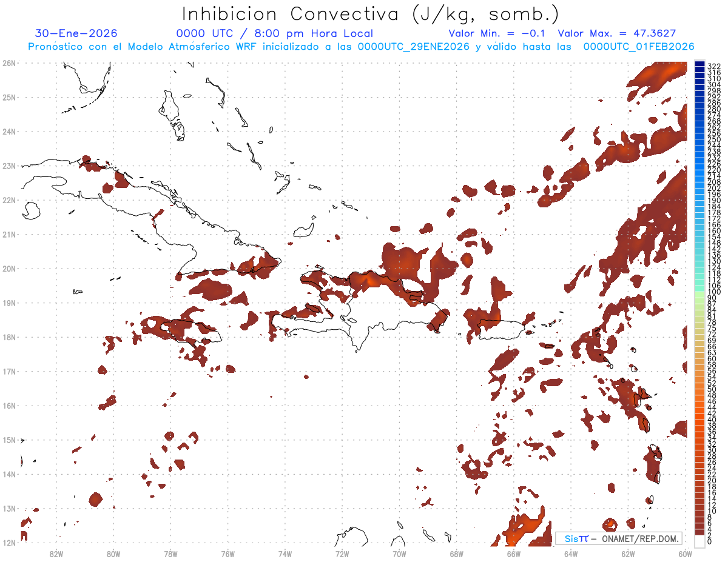This screenshot has width=728, height=562.
Task: Click the "SisTT - ONAMET/REP.DOM." label
Action: click(619, 538)
